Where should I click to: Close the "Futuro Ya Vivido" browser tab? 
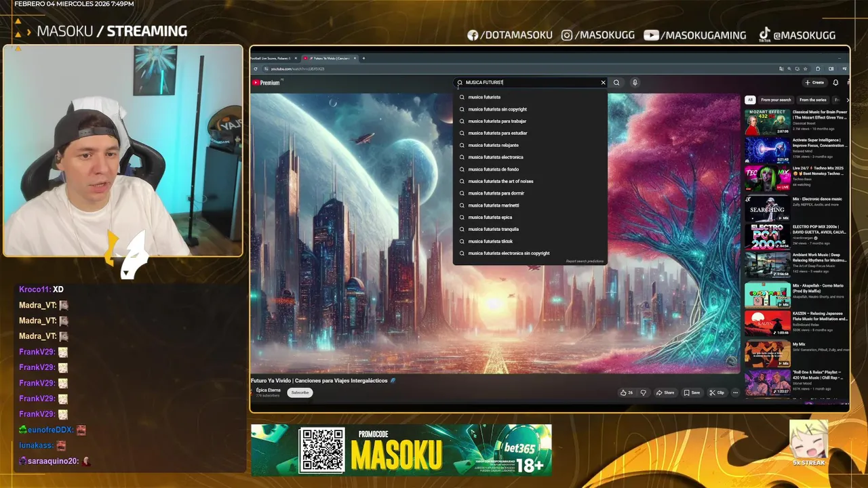355,58
